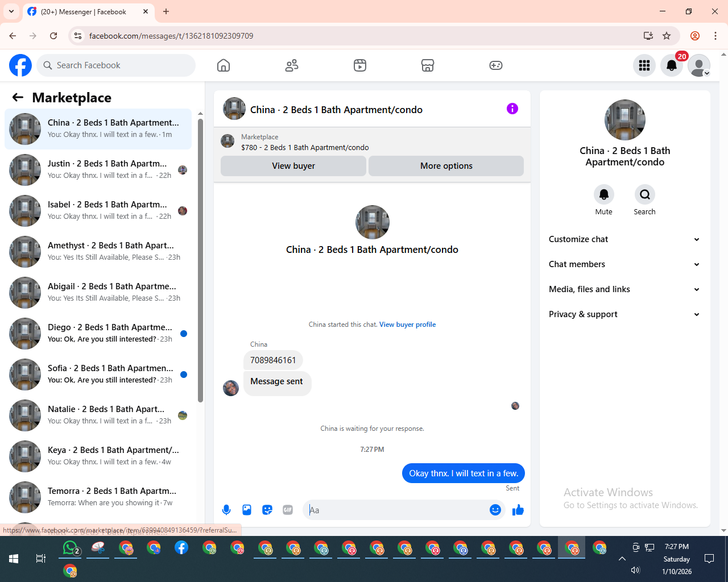Open emoji picker in message box
Viewport: 728px width, 582px height.
click(x=495, y=510)
